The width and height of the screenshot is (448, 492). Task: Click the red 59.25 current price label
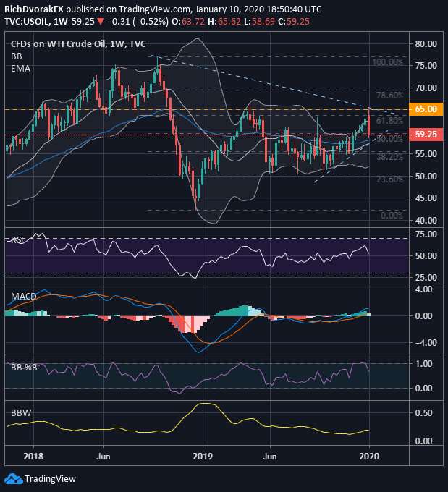426,135
